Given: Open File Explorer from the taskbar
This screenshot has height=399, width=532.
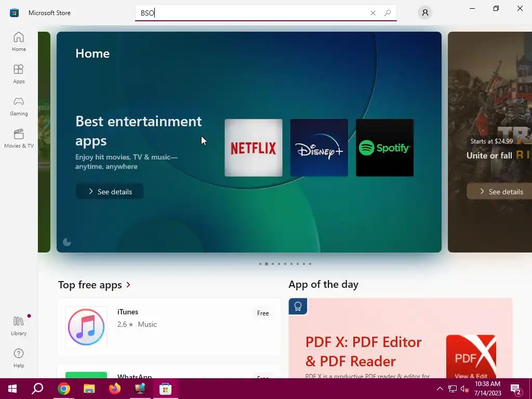Looking at the screenshot, I should [89, 389].
